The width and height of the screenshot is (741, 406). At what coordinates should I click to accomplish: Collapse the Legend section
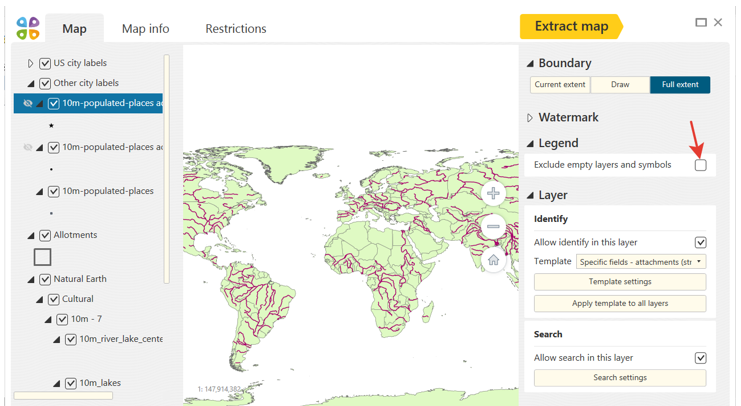(530, 143)
